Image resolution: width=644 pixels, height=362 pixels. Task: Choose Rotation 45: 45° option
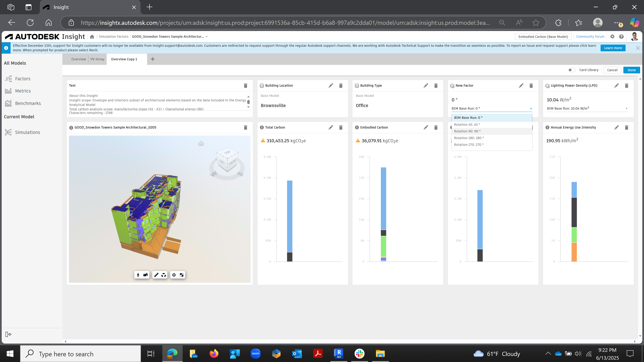[492, 124]
